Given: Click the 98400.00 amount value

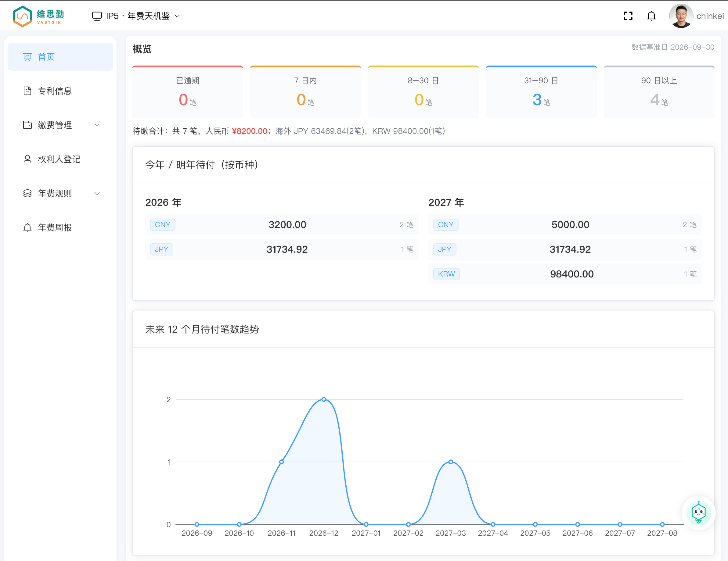Looking at the screenshot, I should pyautogui.click(x=572, y=274).
